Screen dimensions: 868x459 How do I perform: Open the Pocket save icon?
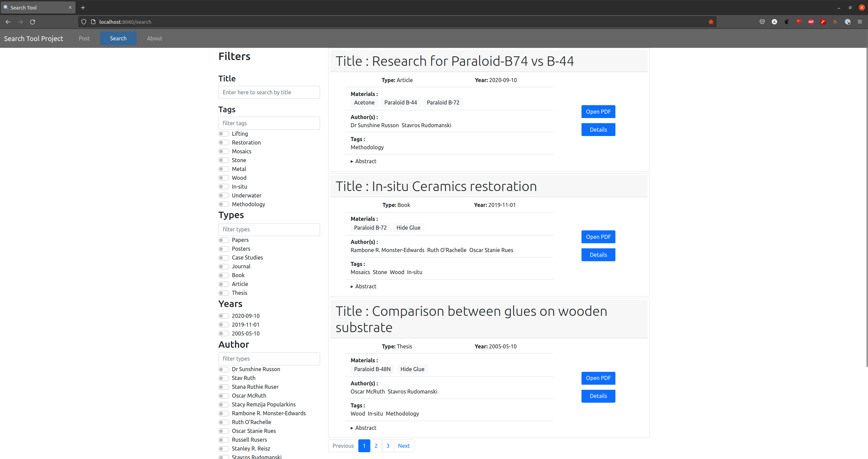pyautogui.click(x=762, y=22)
